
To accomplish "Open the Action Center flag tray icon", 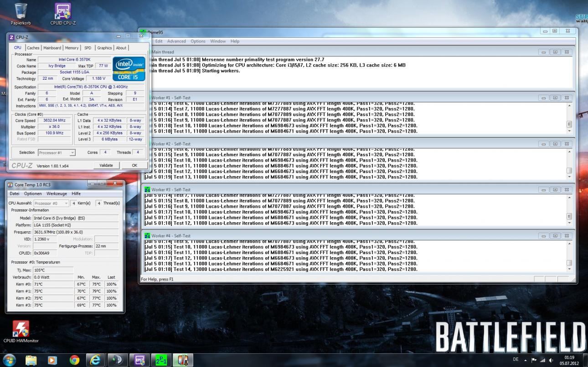I will tap(534, 360).
